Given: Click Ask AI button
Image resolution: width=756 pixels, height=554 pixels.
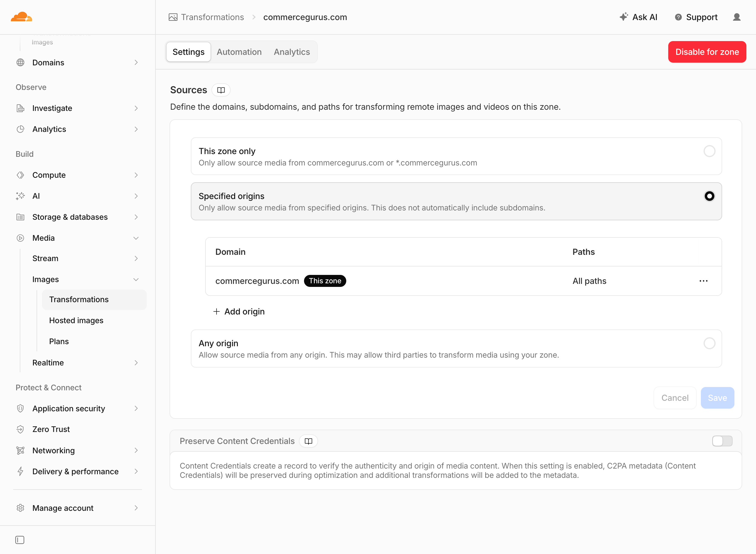Looking at the screenshot, I should pos(638,17).
